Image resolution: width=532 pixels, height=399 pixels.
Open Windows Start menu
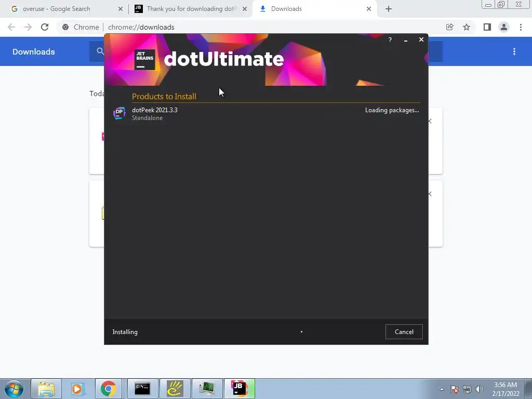(x=14, y=389)
